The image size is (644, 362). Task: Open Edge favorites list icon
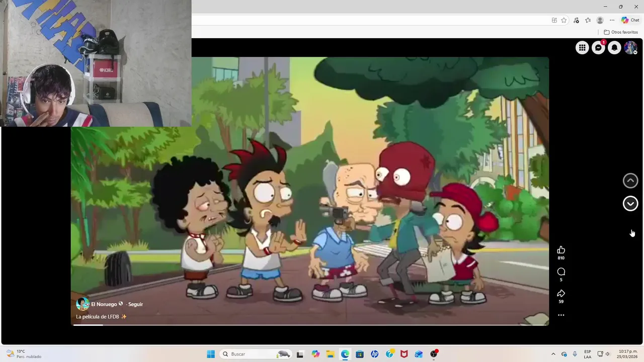coord(588,20)
